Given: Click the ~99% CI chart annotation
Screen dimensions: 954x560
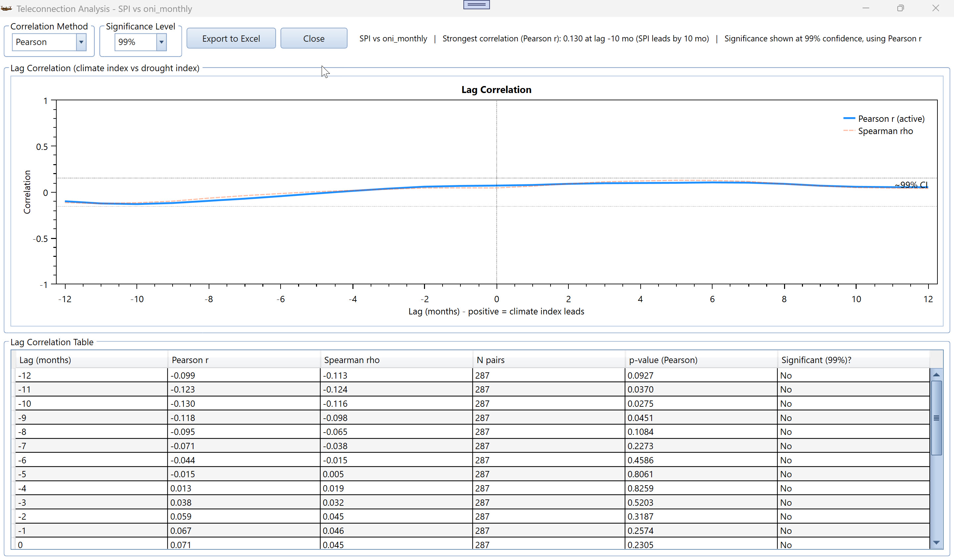Looking at the screenshot, I should coord(911,185).
